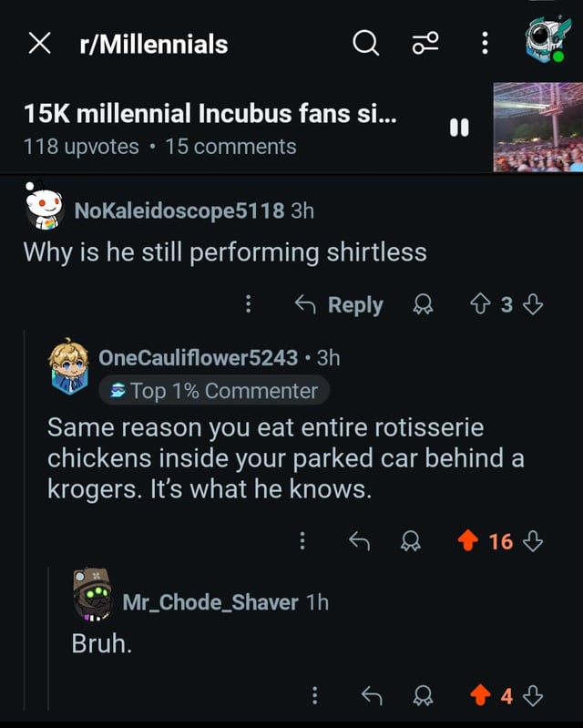Open more options on NoKaleidoscope5118's comment
The image size is (583, 728).
tap(250, 305)
